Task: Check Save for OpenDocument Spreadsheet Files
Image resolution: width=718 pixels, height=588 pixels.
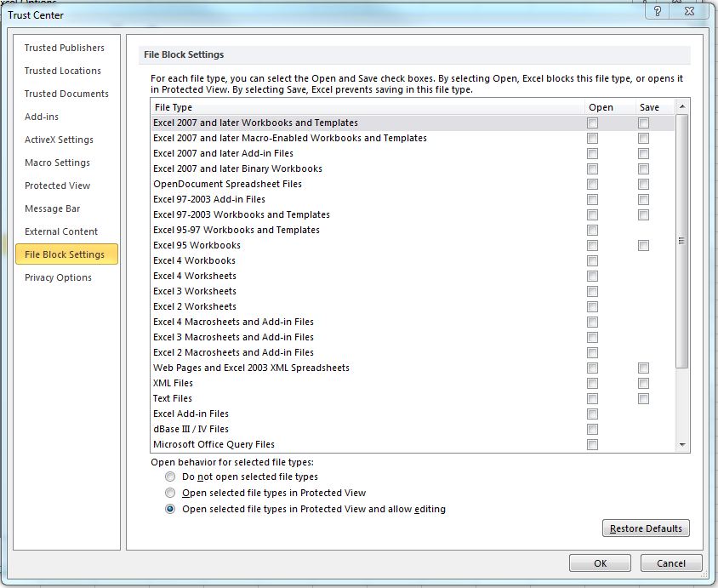Action: click(x=643, y=184)
